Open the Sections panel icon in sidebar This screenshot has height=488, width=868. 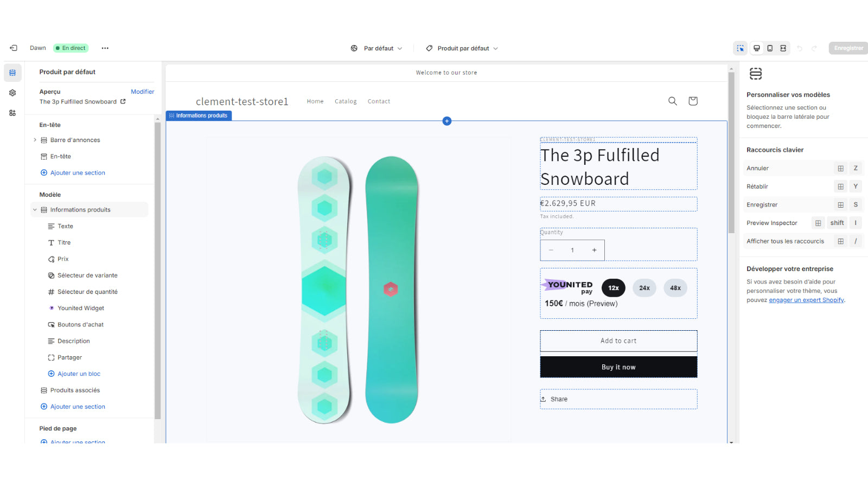pyautogui.click(x=12, y=73)
